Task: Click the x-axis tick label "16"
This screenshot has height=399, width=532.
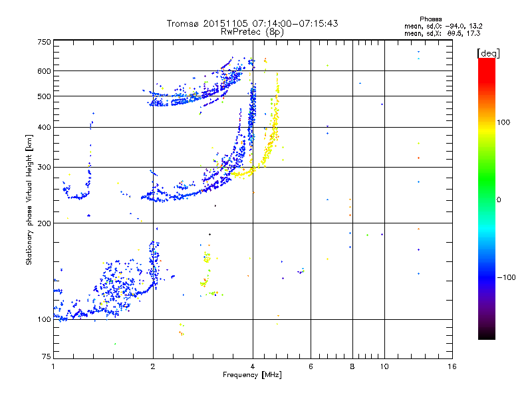Action: pos(452,366)
